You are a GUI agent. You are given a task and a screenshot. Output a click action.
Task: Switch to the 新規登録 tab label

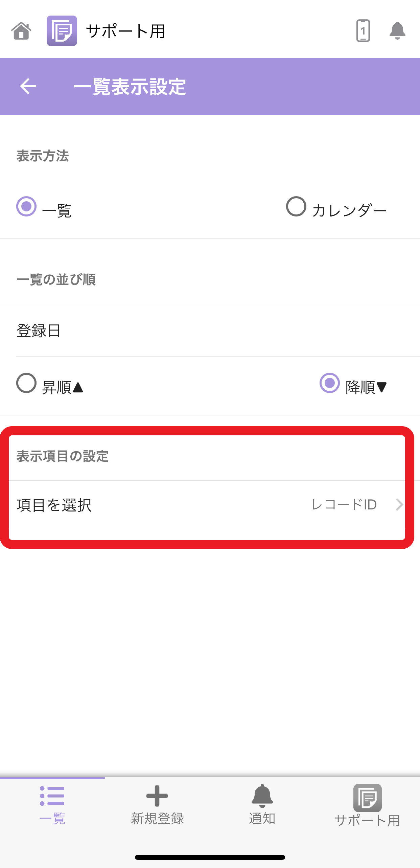[157, 819]
